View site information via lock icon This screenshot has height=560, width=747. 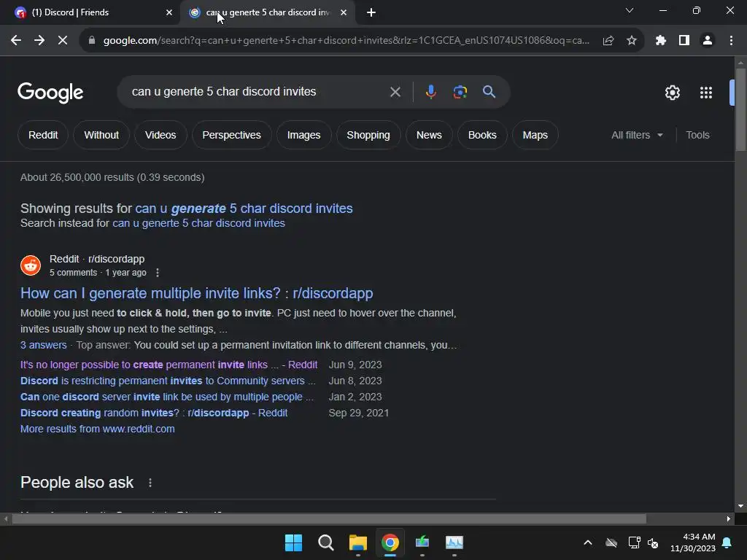tap(92, 41)
